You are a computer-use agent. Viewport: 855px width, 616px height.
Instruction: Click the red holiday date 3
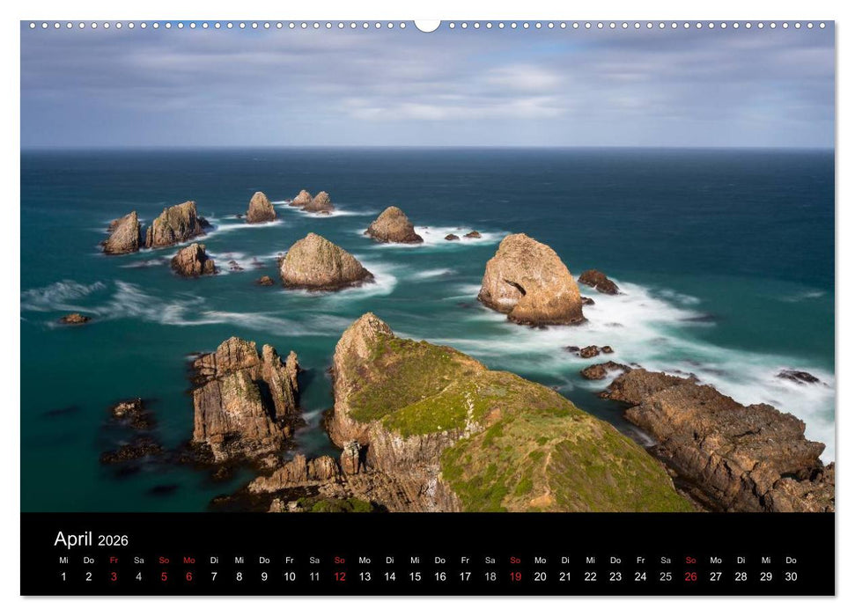pyautogui.click(x=113, y=576)
